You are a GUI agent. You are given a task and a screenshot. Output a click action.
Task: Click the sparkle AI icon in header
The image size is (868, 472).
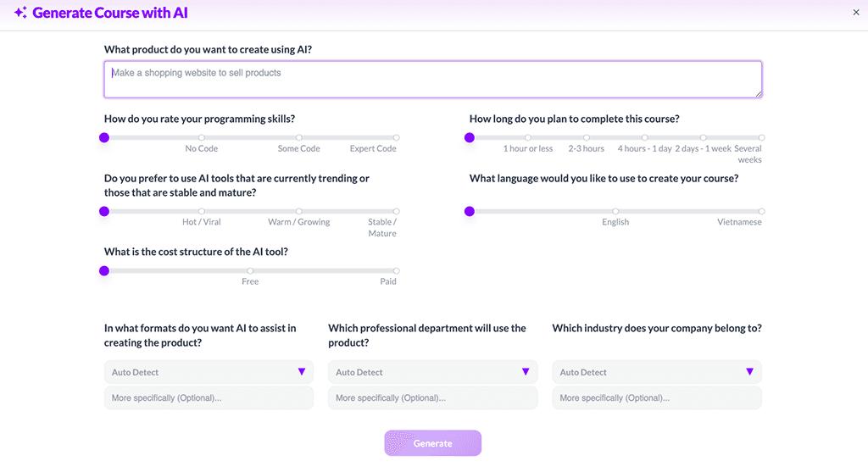pos(20,13)
